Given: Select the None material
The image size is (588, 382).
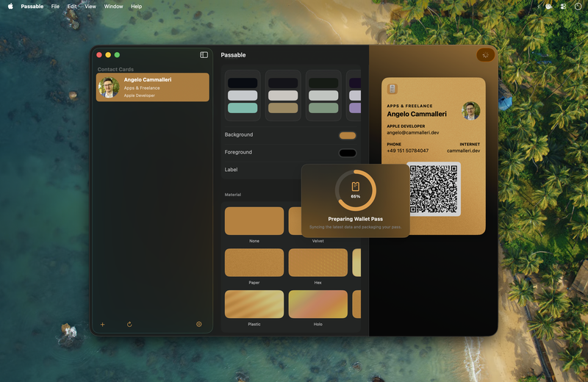Looking at the screenshot, I should (254, 221).
